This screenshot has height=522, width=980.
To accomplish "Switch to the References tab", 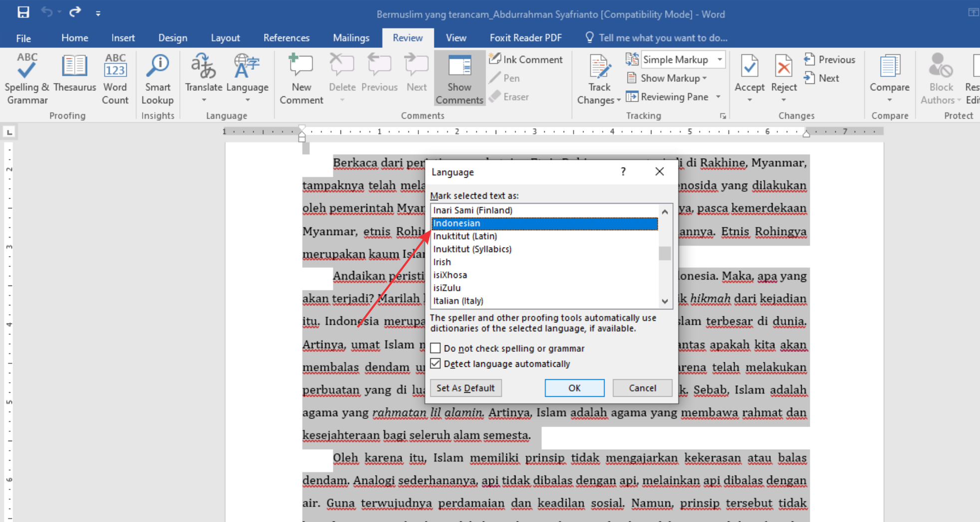I will [286, 38].
